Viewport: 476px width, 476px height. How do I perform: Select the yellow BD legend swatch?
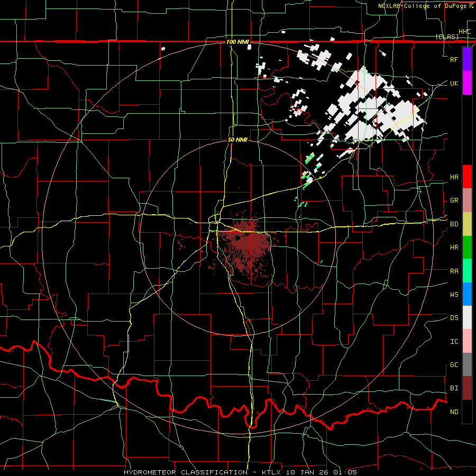[467, 224]
